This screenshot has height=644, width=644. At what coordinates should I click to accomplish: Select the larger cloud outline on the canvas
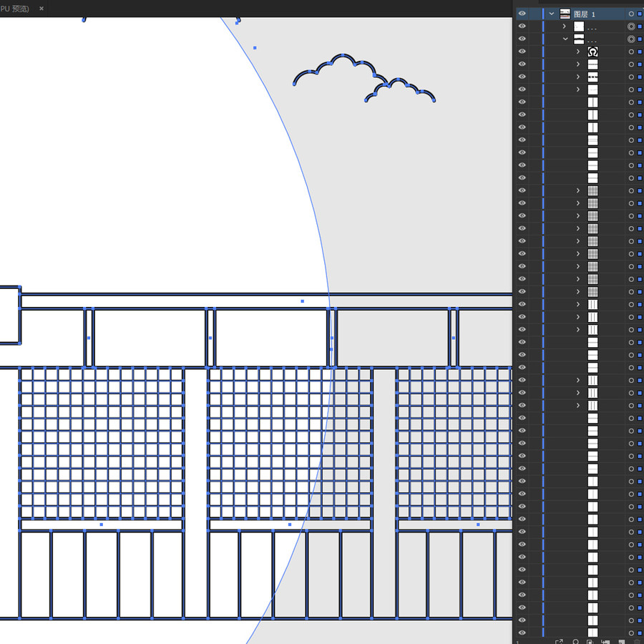343,54
